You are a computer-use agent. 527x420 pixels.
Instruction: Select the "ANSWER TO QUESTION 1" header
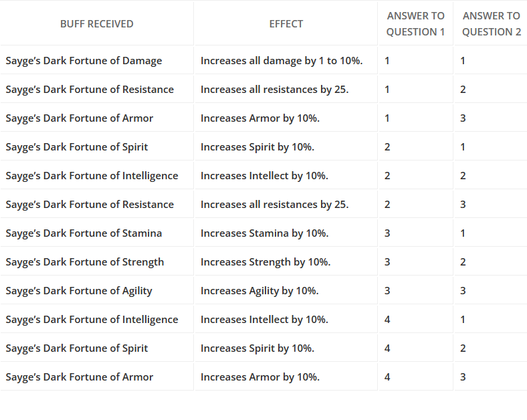(415, 24)
